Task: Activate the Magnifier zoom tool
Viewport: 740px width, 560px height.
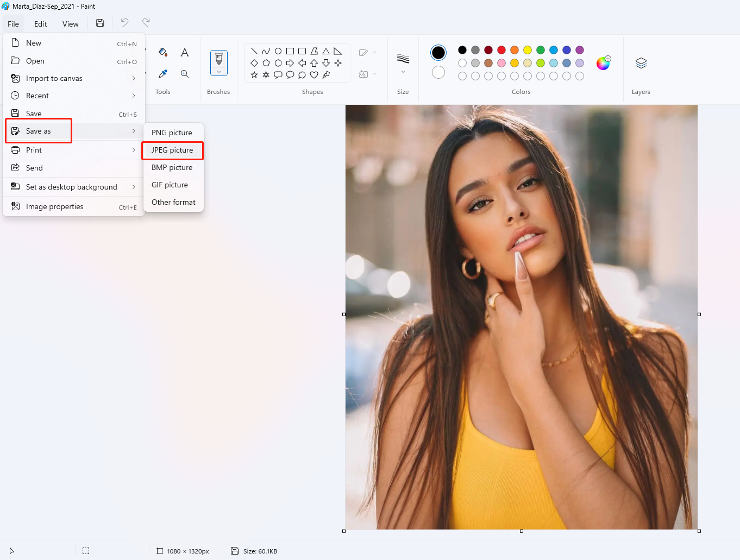Action: click(185, 74)
